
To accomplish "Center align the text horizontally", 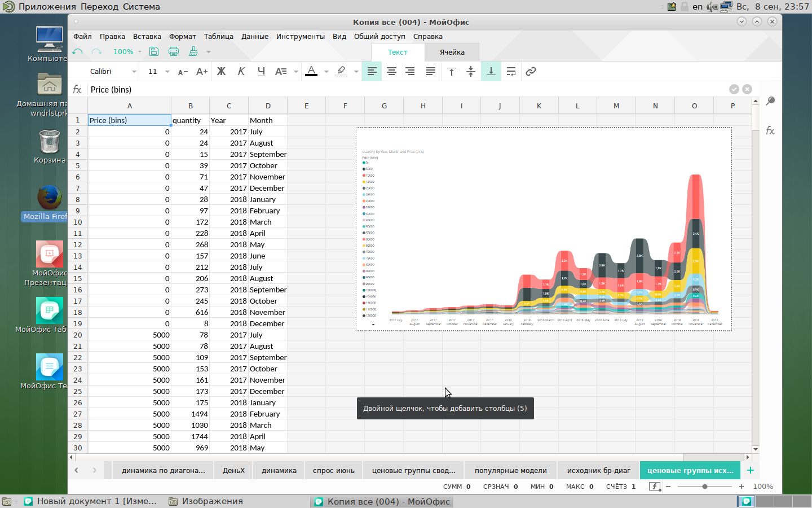I will pos(391,72).
